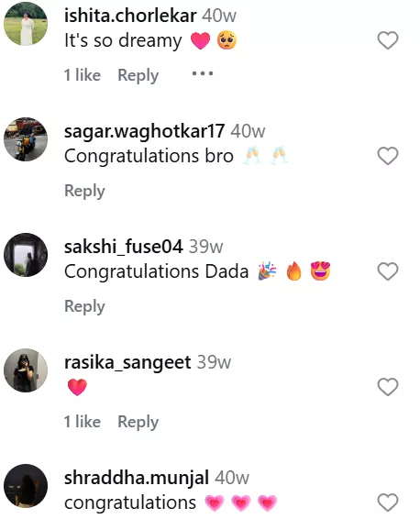Open sagar.waghotkar17's profile picture
Viewport: 420px width, 530px height.
click(26, 139)
